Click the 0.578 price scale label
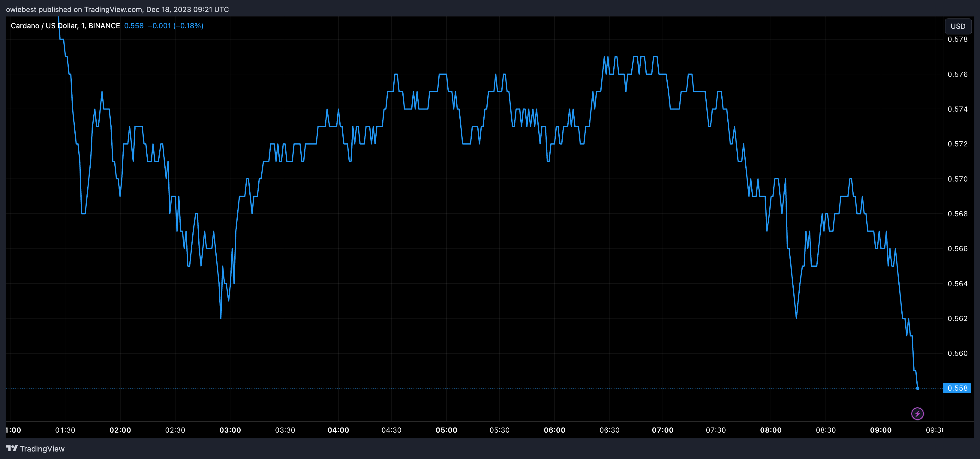 pyautogui.click(x=957, y=39)
